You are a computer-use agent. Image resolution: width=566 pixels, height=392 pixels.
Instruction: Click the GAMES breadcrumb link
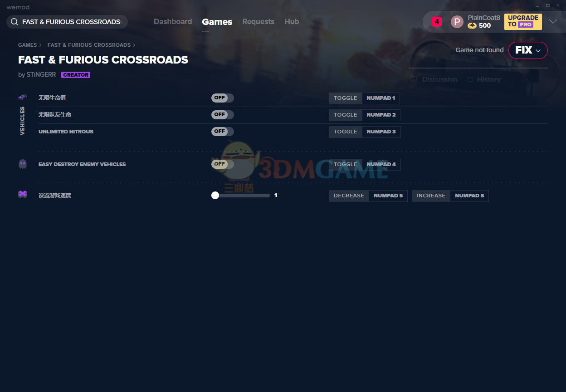[x=27, y=45]
